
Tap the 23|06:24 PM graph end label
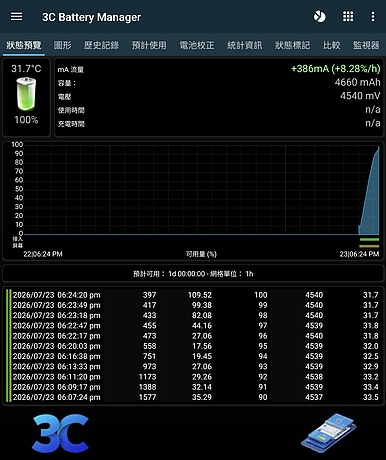(x=359, y=254)
